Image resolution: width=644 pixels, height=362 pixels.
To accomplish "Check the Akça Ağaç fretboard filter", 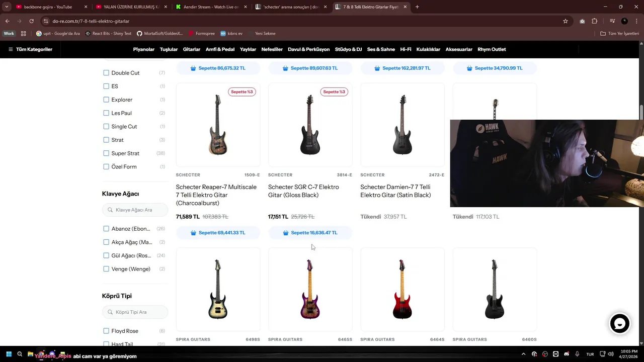I will tap(106, 242).
